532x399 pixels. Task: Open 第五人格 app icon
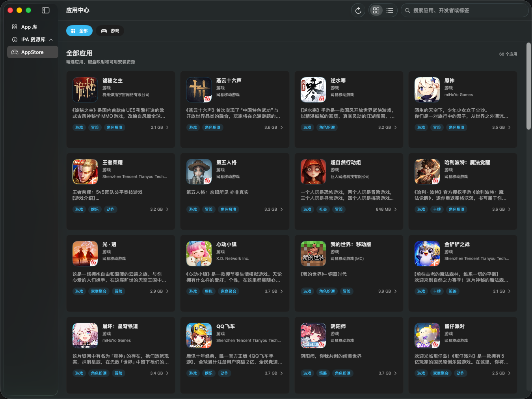199,172
